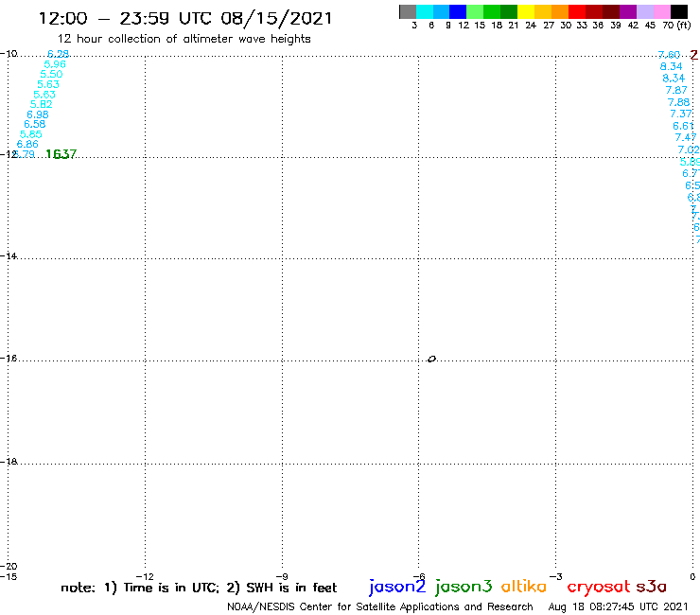Click the wave height value 6.98
Viewport: 700px width, 615px height.
(38, 114)
